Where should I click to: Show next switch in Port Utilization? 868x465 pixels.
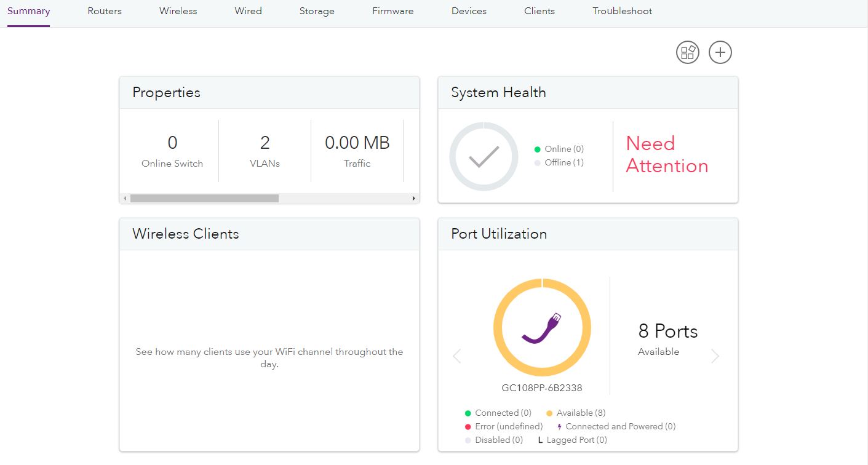(715, 356)
